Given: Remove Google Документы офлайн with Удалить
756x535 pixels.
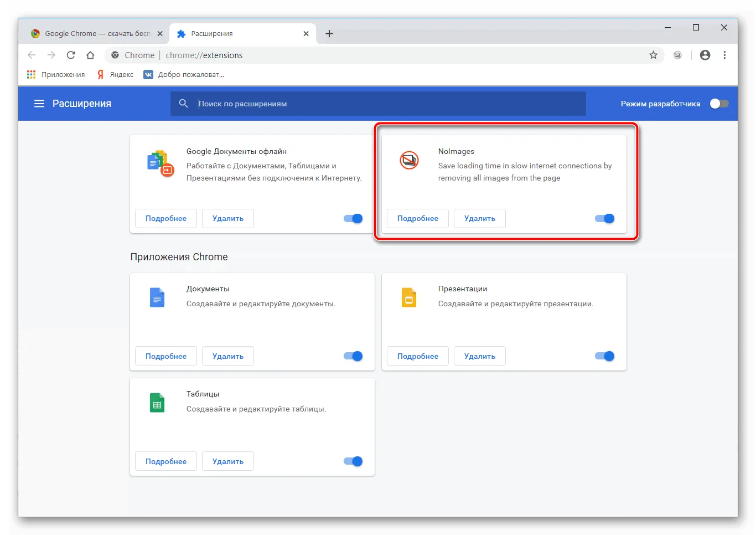Looking at the screenshot, I should coord(228,218).
